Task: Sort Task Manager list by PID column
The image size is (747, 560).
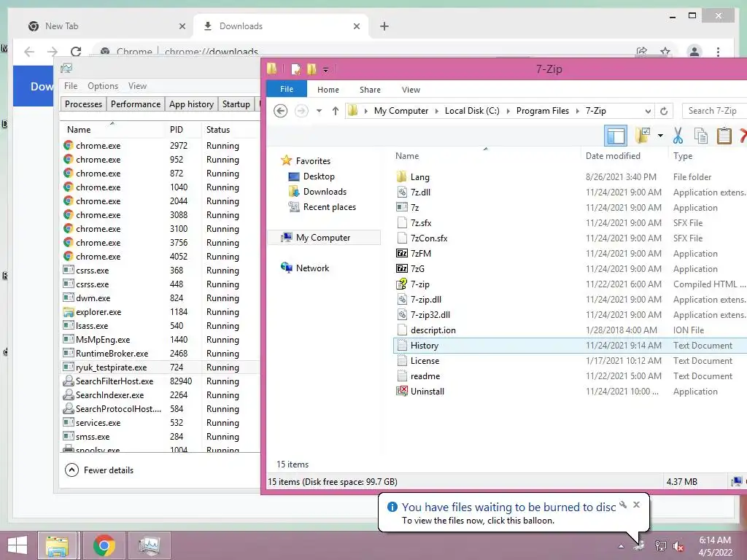Action: (x=177, y=130)
